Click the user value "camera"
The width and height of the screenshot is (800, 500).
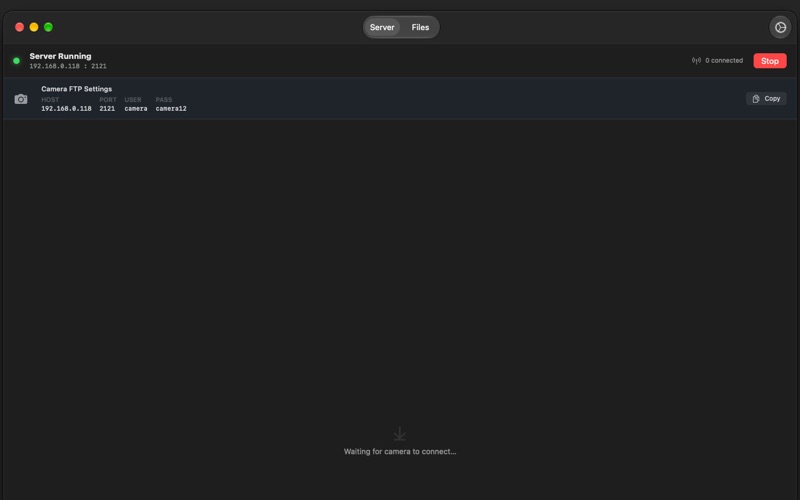(136, 109)
